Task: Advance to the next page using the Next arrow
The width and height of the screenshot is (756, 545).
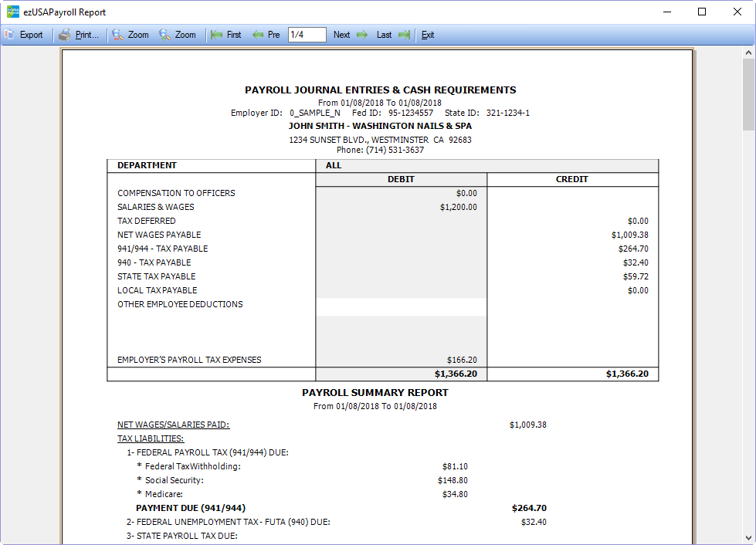Action: (361, 35)
